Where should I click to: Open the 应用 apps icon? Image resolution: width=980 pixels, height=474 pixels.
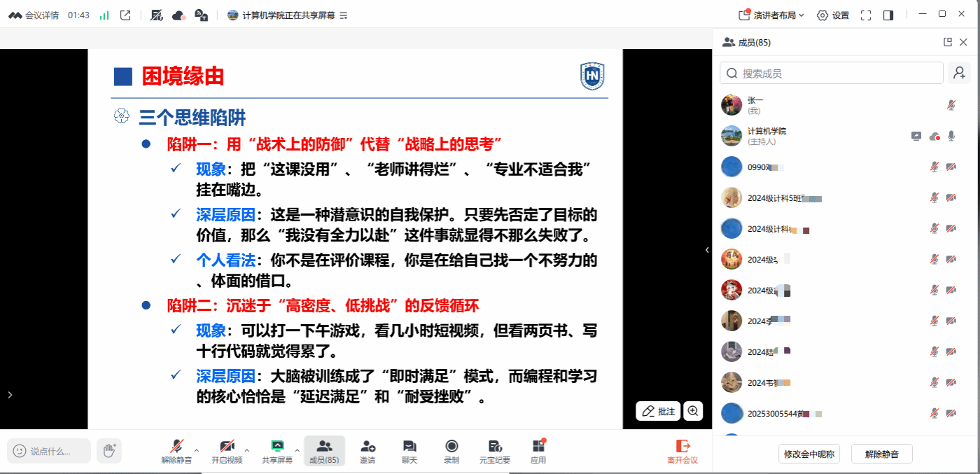pyautogui.click(x=538, y=450)
